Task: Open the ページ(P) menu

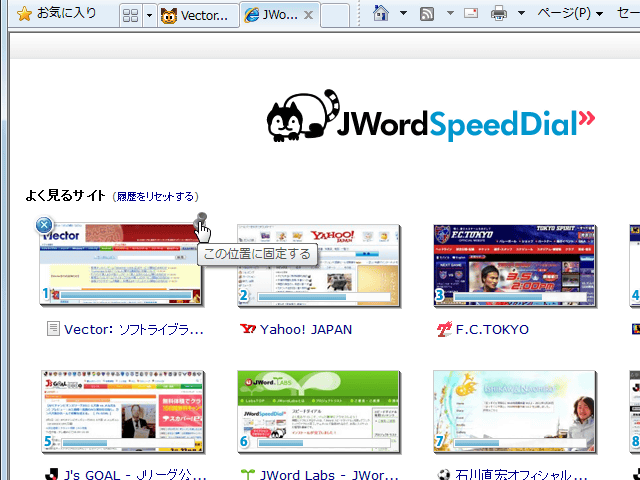Action: 570,13
